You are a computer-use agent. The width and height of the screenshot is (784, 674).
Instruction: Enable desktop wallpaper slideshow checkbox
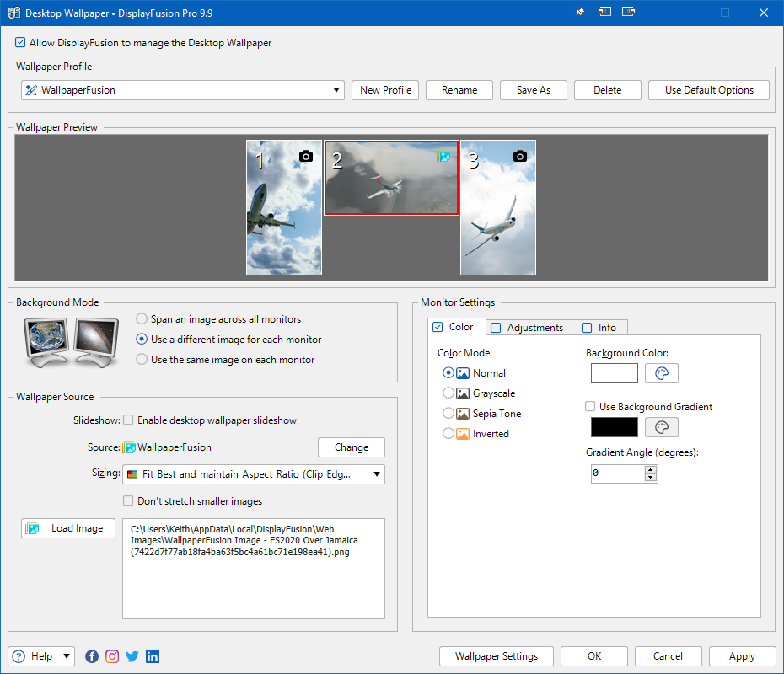click(x=128, y=420)
